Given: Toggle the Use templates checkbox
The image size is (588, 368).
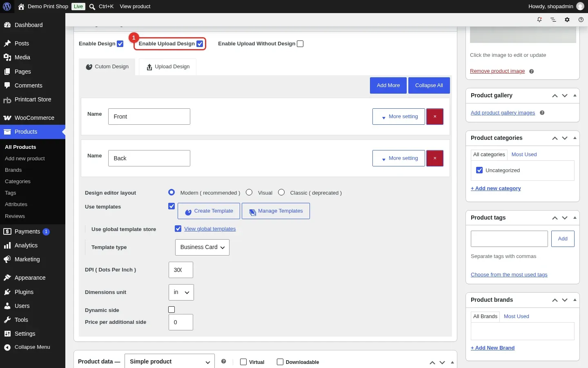Looking at the screenshot, I should point(171,206).
